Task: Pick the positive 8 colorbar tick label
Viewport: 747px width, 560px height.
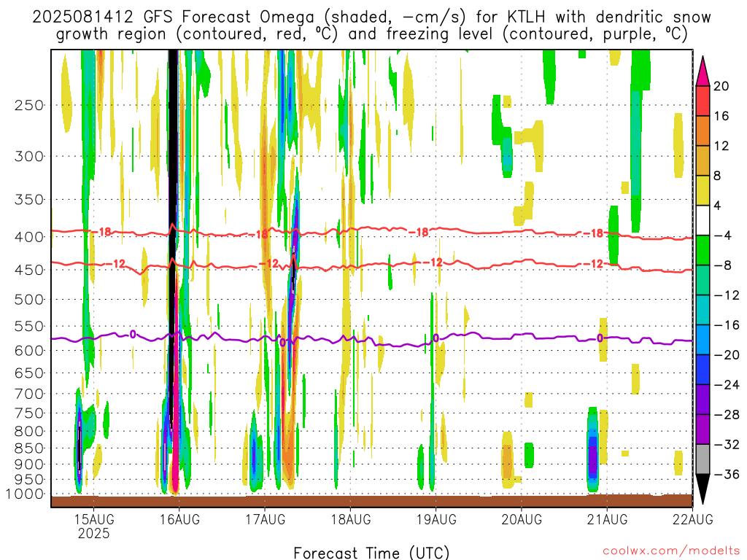Action: pos(718,176)
